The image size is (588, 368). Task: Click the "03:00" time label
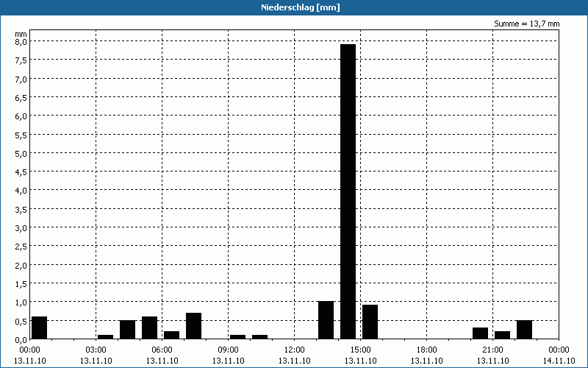point(96,350)
